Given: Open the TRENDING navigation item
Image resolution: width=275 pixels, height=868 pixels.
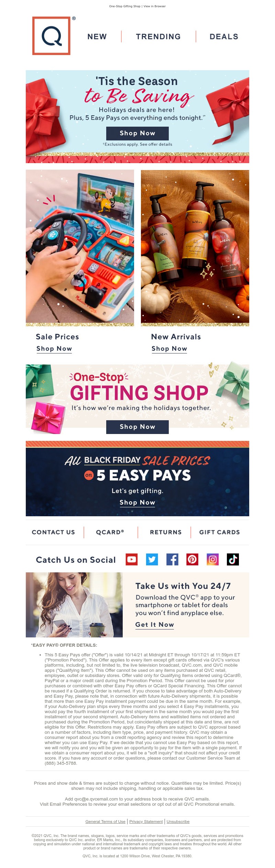Looking at the screenshot, I should point(158,36).
